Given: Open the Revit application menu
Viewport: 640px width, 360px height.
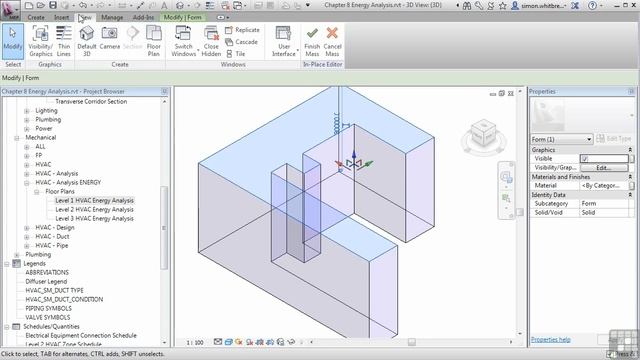Looking at the screenshot, I should (x=10, y=10).
